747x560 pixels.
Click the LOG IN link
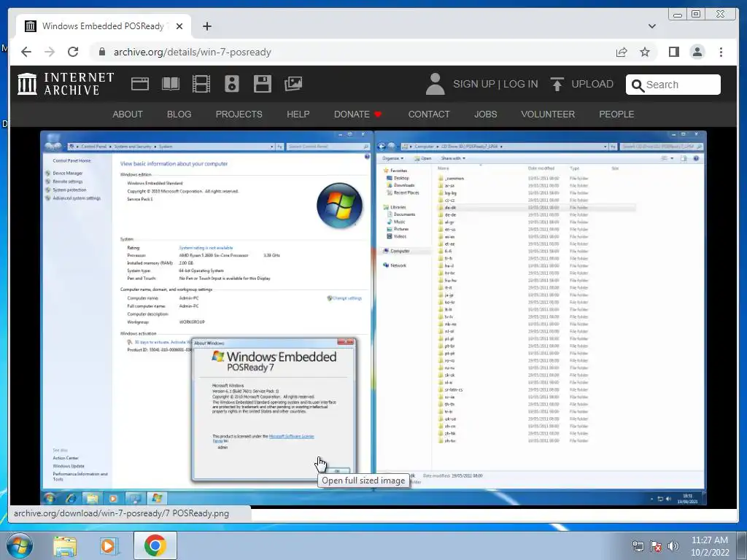521,84
